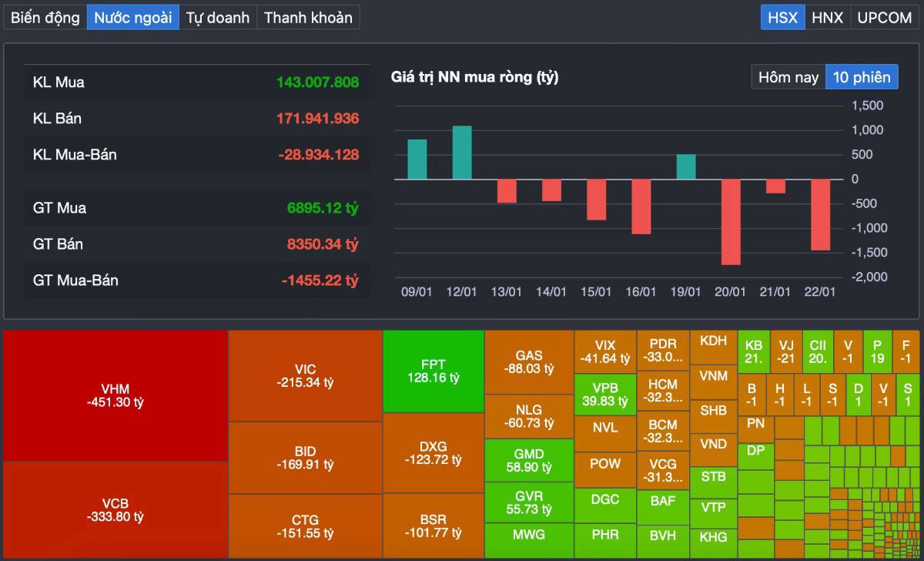This screenshot has height=561, width=924.
Task: Show the Hôm nay chart view
Action: coord(788,77)
